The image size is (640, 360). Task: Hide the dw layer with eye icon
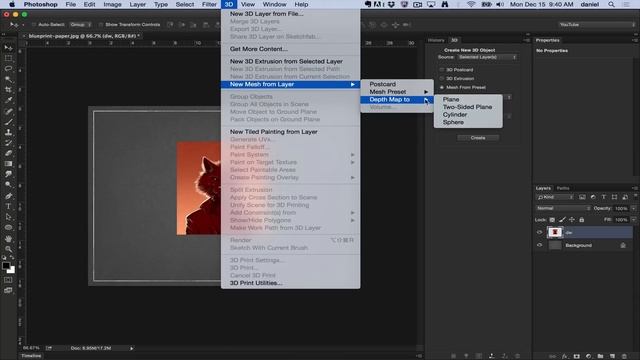tap(540, 232)
